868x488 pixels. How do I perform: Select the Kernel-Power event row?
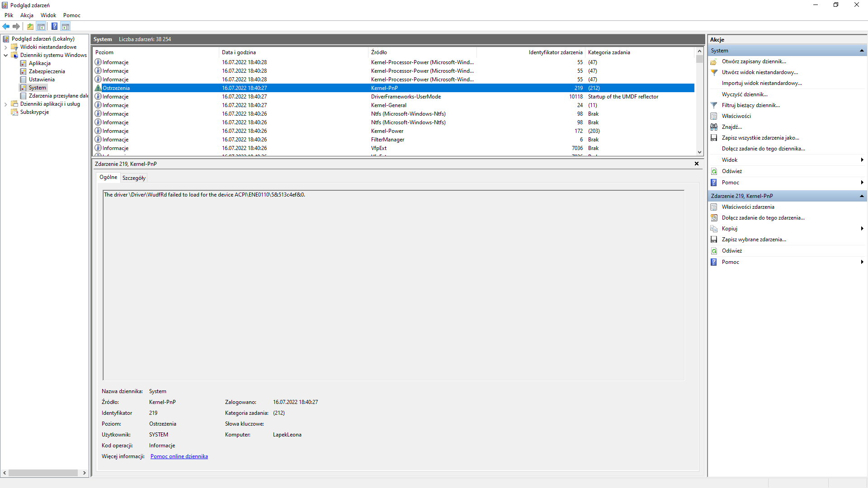(x=394, y=131)
